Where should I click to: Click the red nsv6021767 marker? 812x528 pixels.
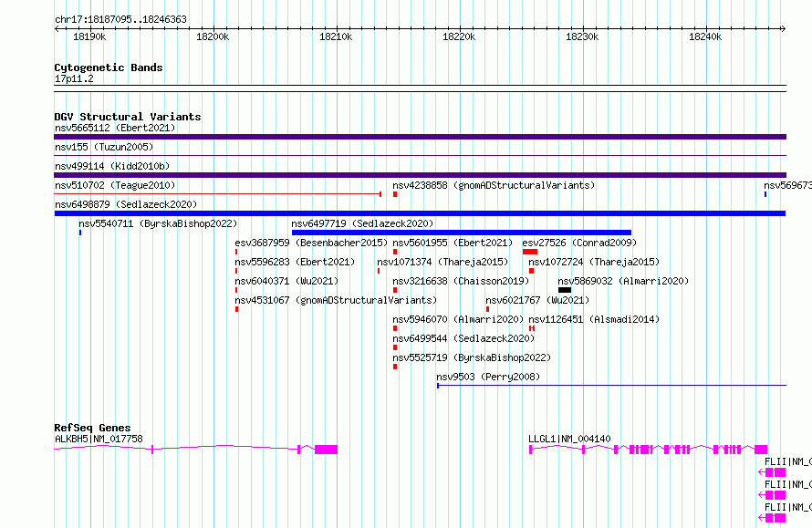487,309
